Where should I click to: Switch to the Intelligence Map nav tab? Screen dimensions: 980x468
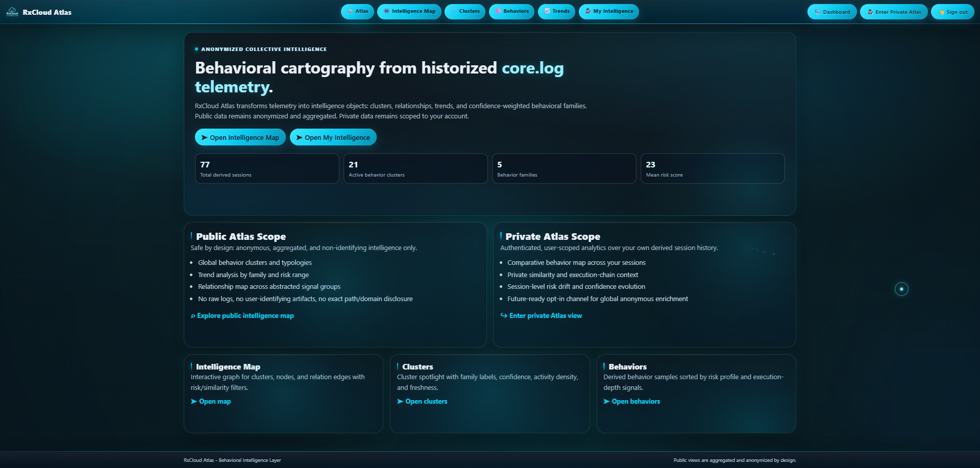pos(409,11)
